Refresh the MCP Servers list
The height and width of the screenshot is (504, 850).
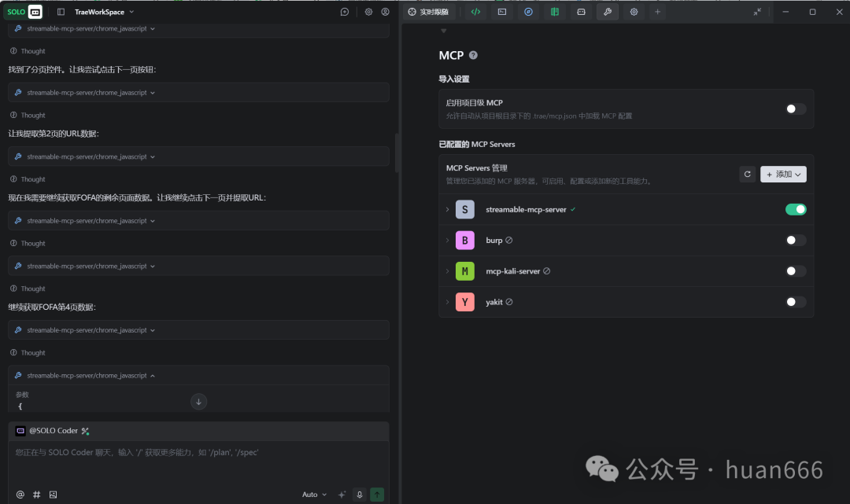(x=748, y=174)
